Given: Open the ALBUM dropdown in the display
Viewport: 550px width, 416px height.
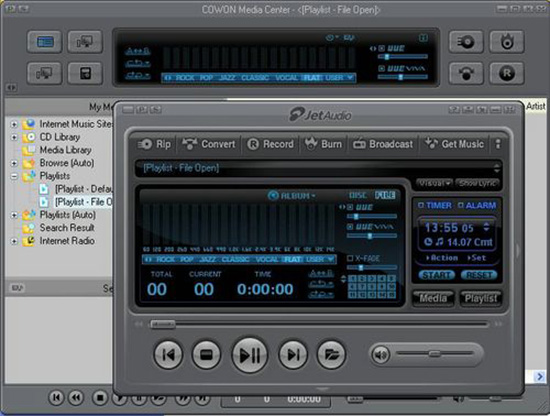Looking at the screenshot, I should coord(291,195).
